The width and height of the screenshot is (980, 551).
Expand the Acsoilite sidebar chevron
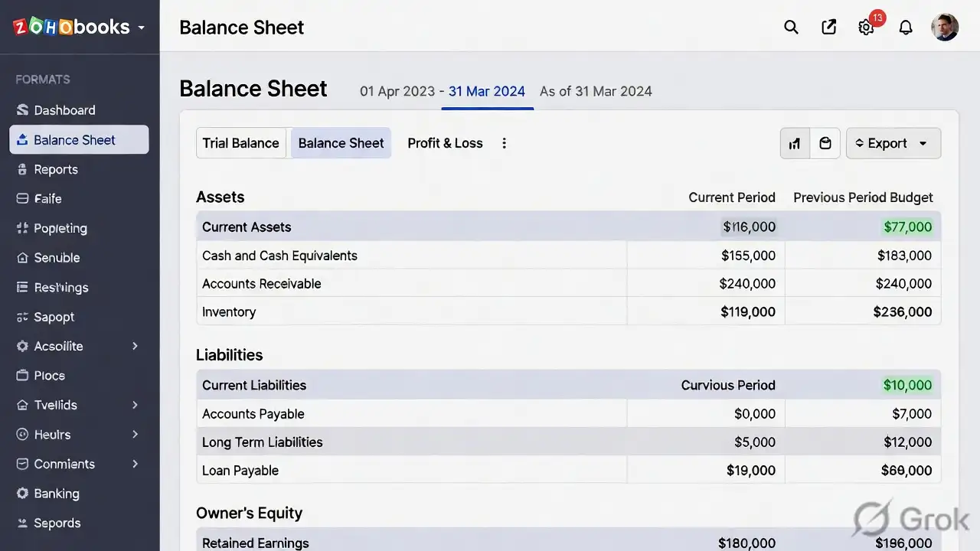click(135, 346)
